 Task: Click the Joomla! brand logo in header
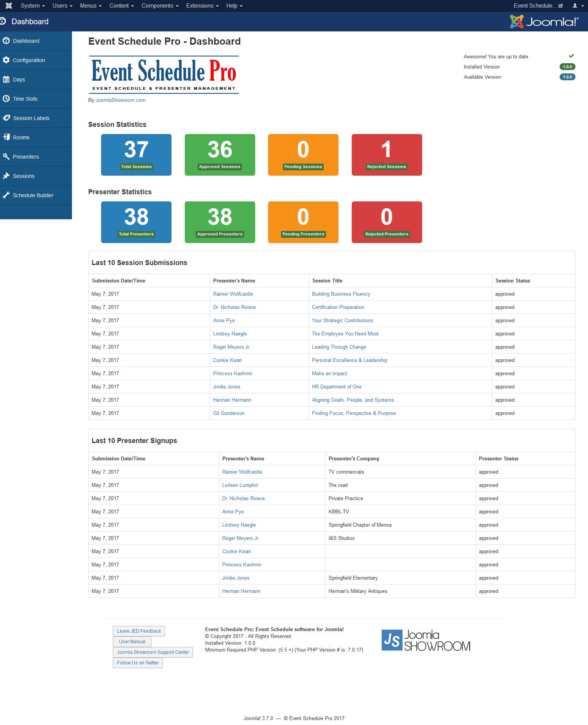[x=544, y=22]
